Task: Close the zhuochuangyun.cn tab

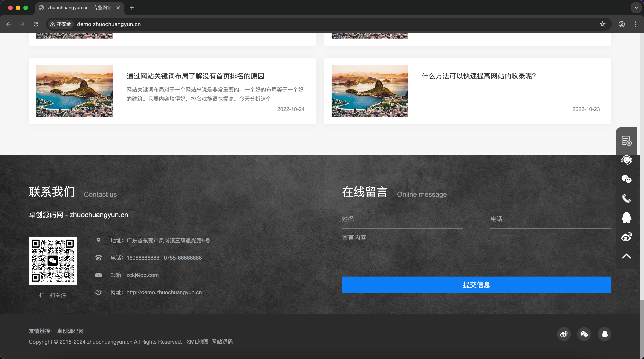Action: (118, 8)
